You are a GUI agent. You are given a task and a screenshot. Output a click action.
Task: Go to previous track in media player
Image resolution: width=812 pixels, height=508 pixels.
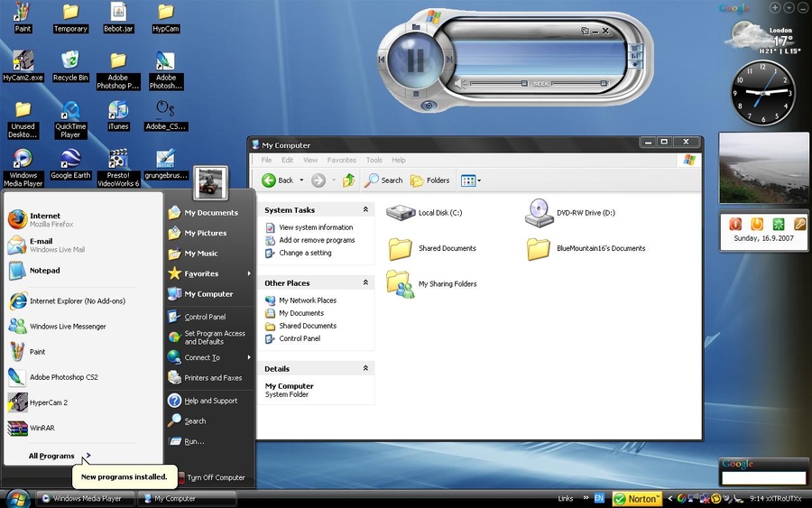(382, 60)
